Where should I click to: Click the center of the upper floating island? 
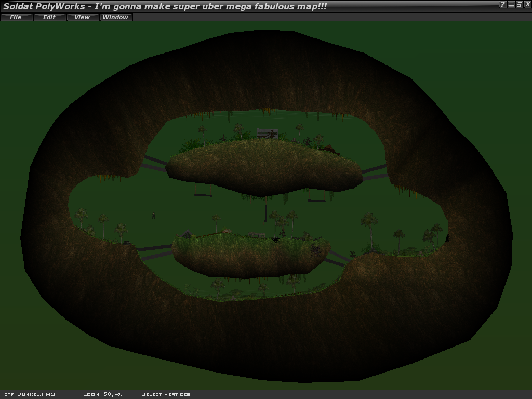[x=265, y=166]
